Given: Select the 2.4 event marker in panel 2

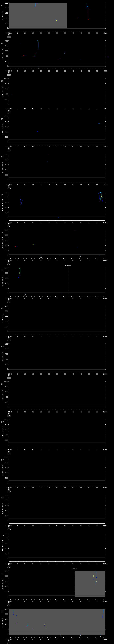Looking at the screenshot, I should point(39,67).
